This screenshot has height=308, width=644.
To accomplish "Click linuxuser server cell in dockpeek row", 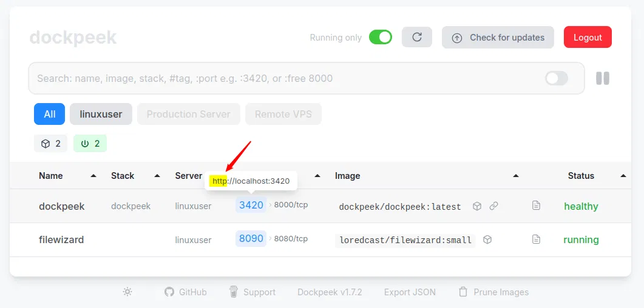I will (193, 206).
